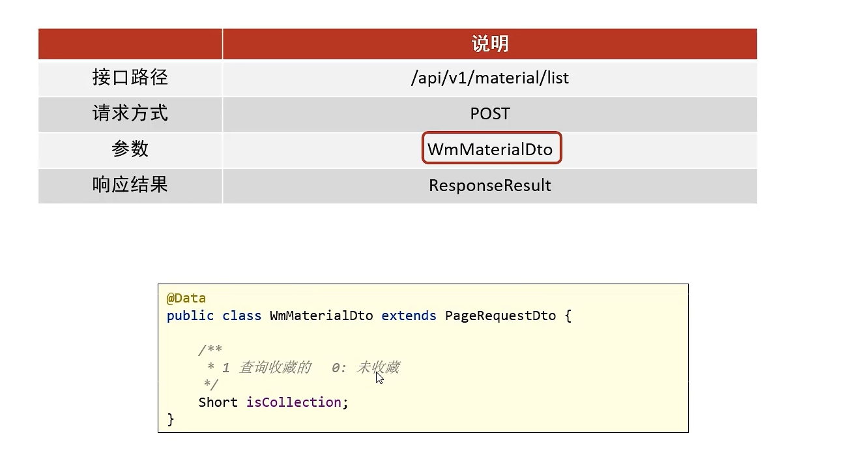Click the path "/api/v1/material/list"
868x470 pixels.
click(490, 78)
